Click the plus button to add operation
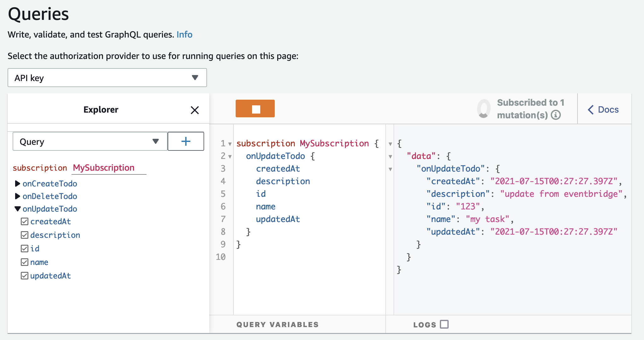Image resolution: width=644 pixels, height=340 pixels. [x=186, y=141]
